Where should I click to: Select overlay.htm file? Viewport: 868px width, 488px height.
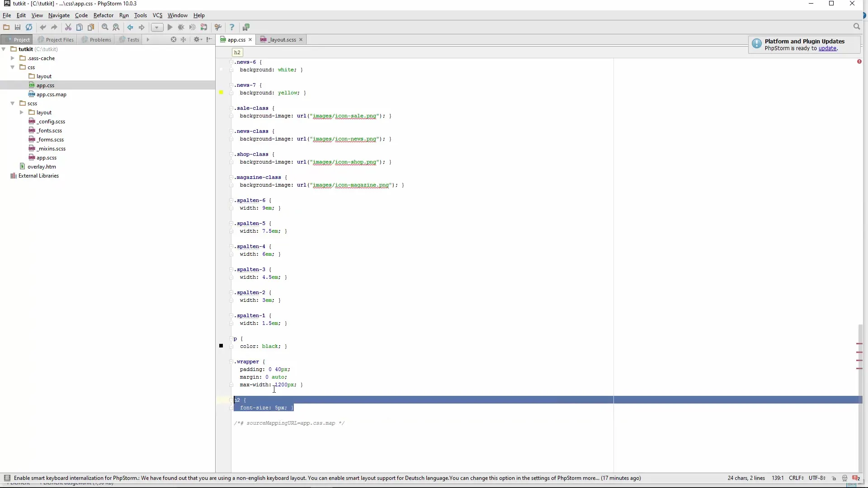38,167
